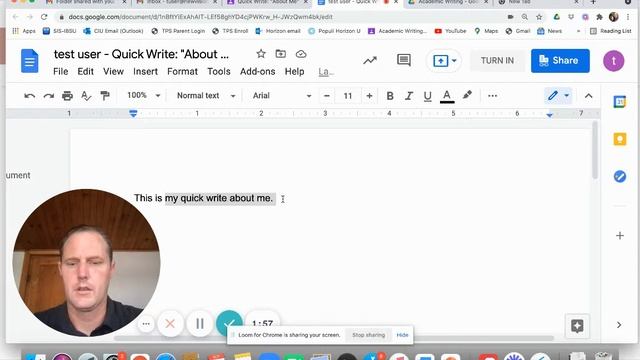Open the purple account avatar
This screenshot has height=360, width=640.
click(x=613, y=61)
